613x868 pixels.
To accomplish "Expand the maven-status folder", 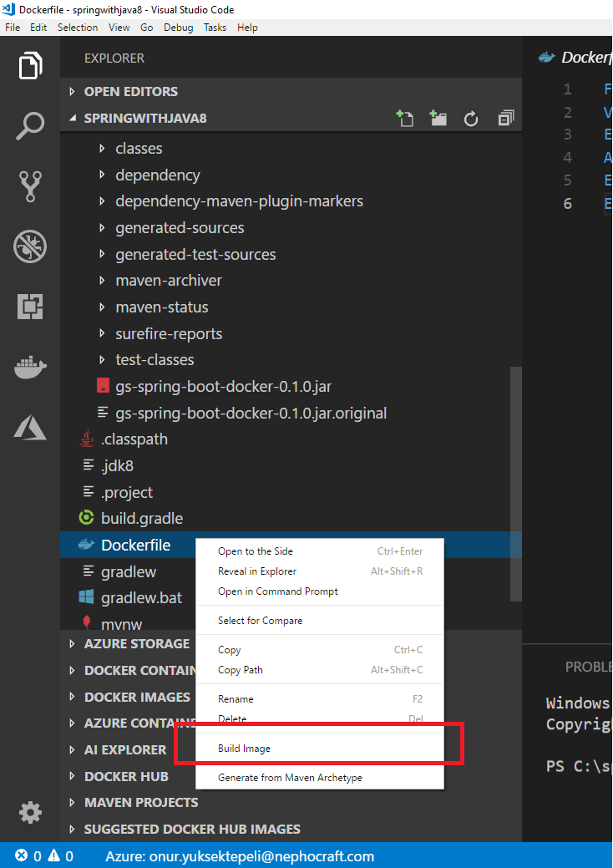I will coord(291,307).
